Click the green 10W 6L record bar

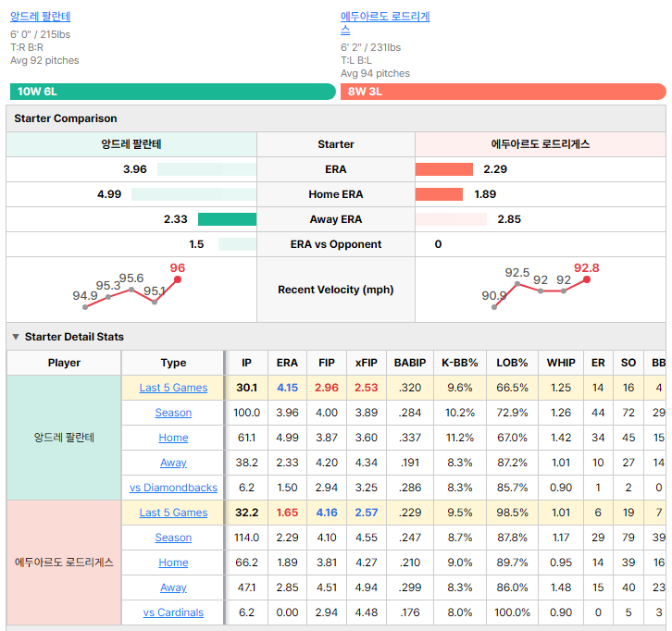pos(173,92)
